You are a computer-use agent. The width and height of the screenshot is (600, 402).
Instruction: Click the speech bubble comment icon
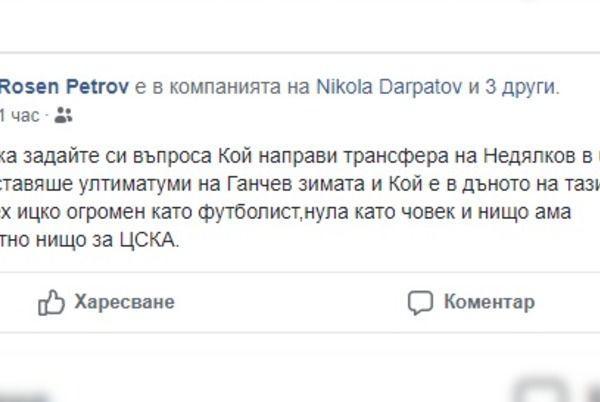tap(420, 302)
